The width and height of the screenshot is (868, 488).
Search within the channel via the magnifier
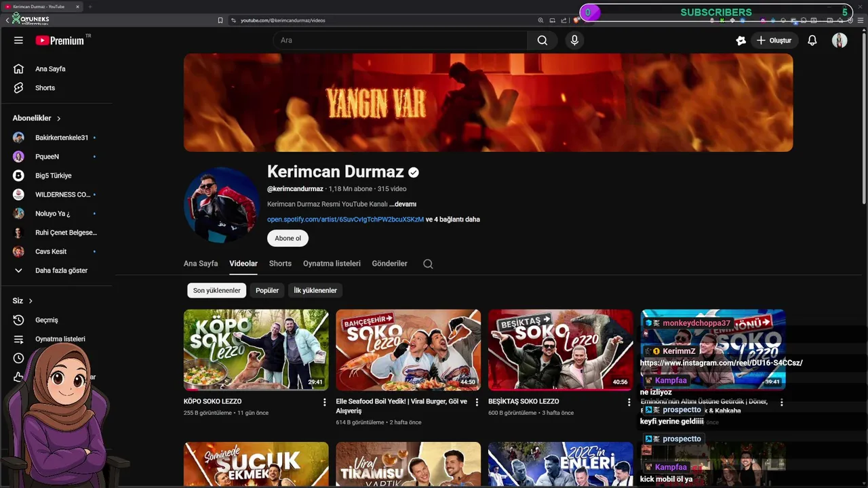[x=428, y=264]
